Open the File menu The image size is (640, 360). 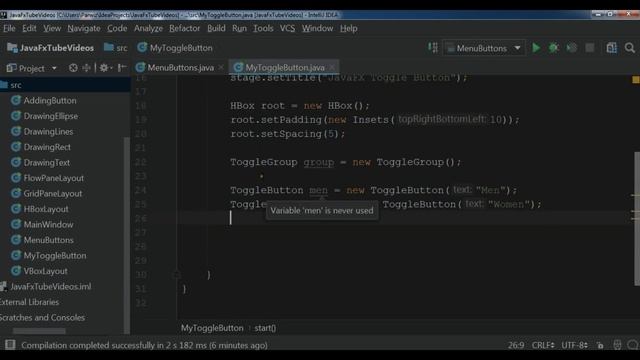[9, 28]
